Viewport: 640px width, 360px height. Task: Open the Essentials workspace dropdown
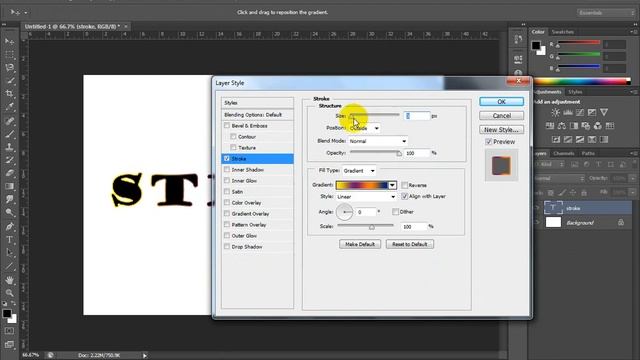[x=607, y=13]
